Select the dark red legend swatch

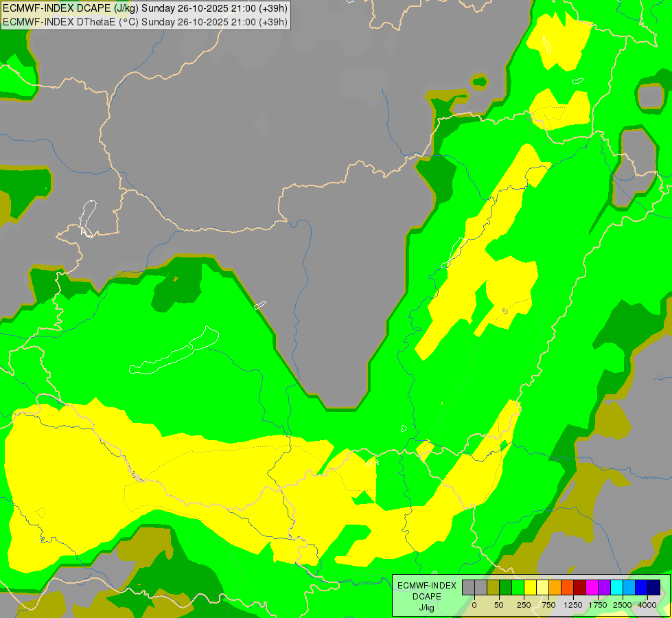pos(580,587)
